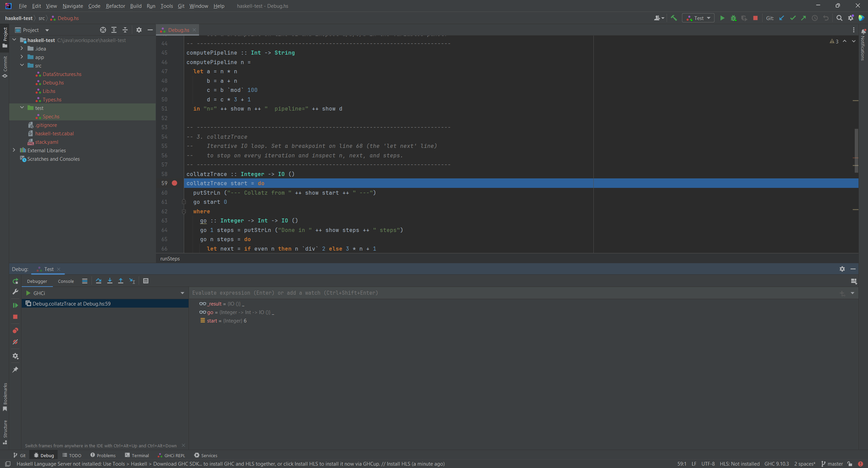Click the Git Commit checkmark icon
This screenshot has height=468, width=868.
pyautogui.click(x=793, y=18)
